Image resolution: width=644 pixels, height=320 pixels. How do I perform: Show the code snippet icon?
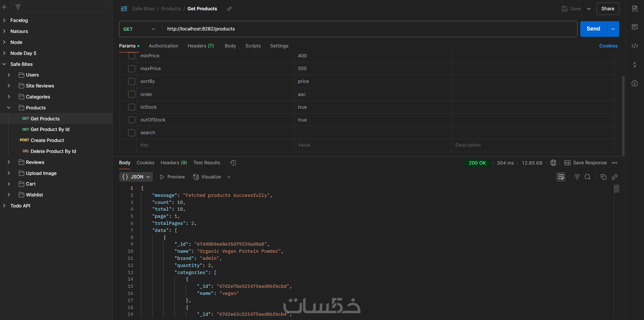(x=635, y=46)
